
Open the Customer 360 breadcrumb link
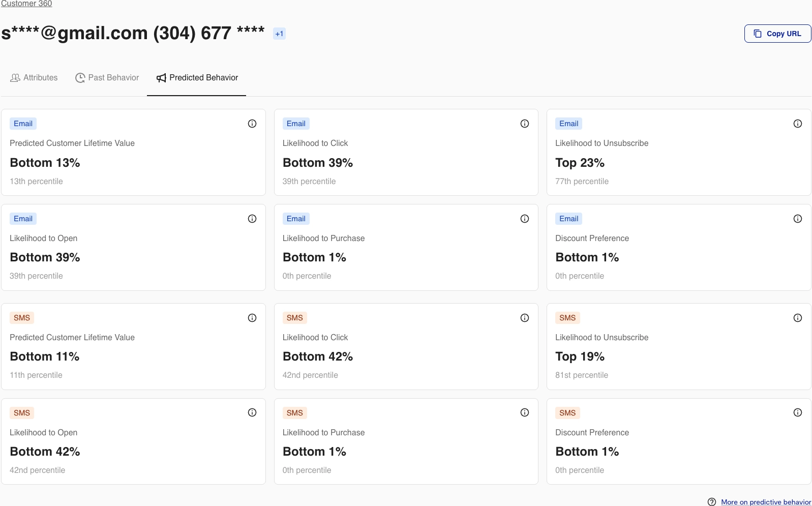tap(26, 4)
